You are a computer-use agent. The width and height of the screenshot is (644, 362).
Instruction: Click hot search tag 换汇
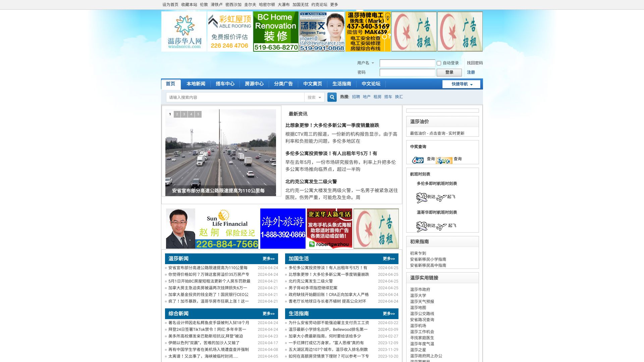point(399,97)
